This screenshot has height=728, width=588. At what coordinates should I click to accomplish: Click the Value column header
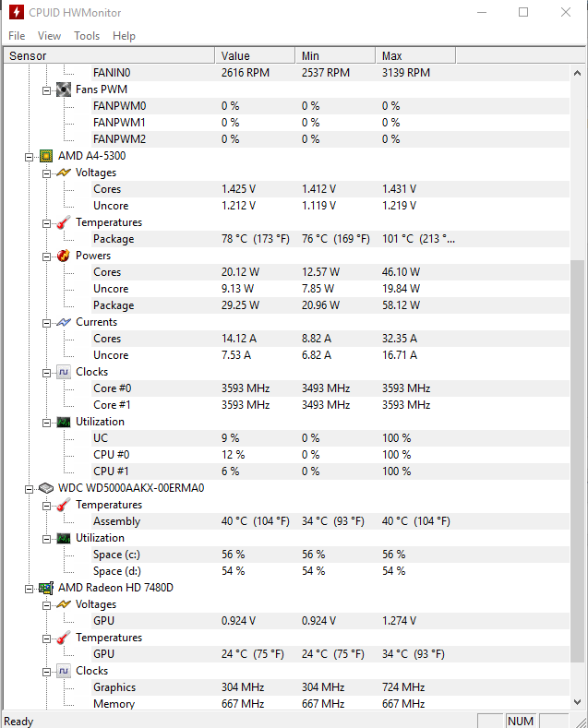click(255, 56)
